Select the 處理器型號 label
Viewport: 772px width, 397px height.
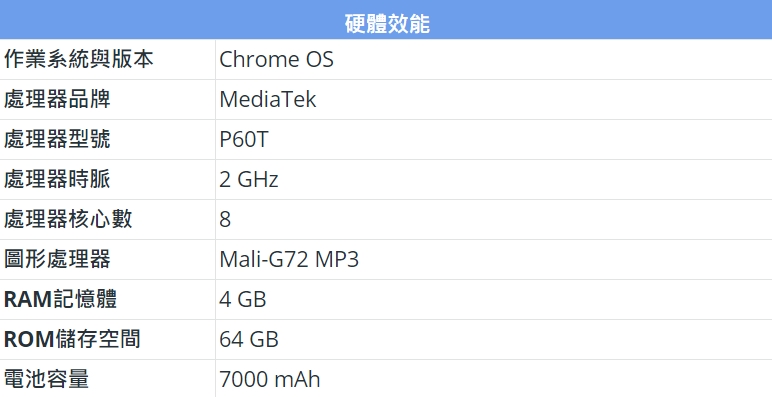pos(57,139)
